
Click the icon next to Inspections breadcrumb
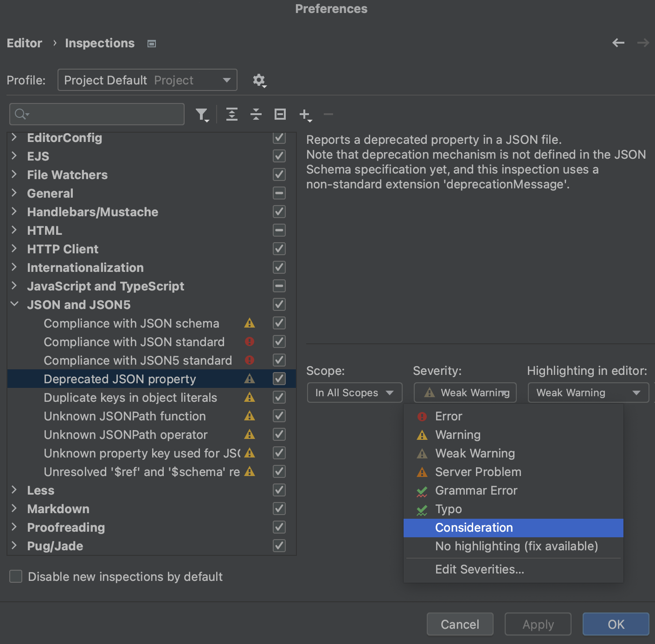pos(152,44)
